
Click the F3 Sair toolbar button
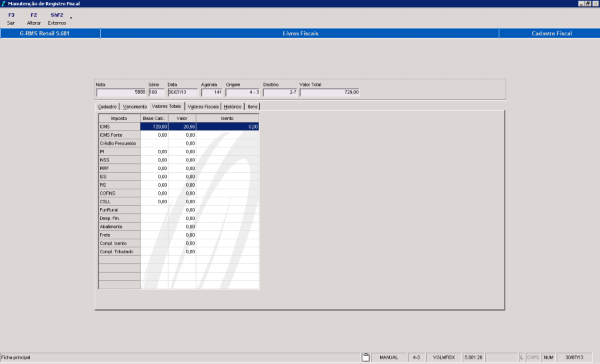pyautogui.click(x=11, y=19)
